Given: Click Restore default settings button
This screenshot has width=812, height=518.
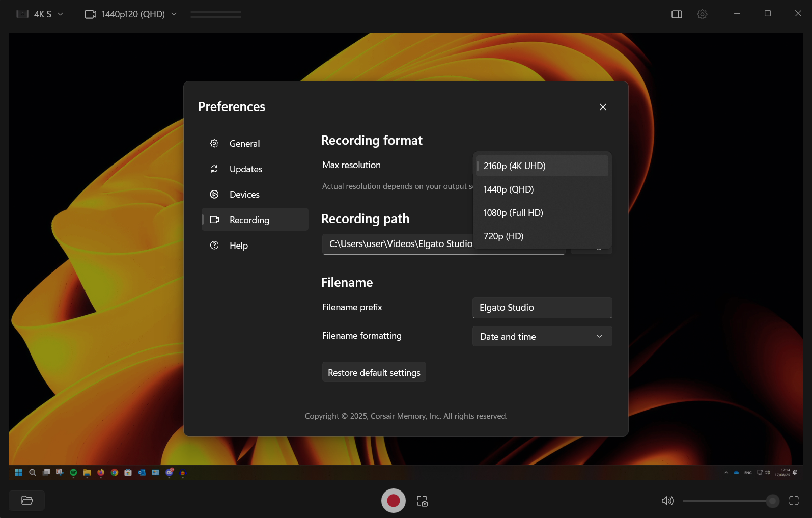Looking at the screenshot, I should (x=374, y=373).
